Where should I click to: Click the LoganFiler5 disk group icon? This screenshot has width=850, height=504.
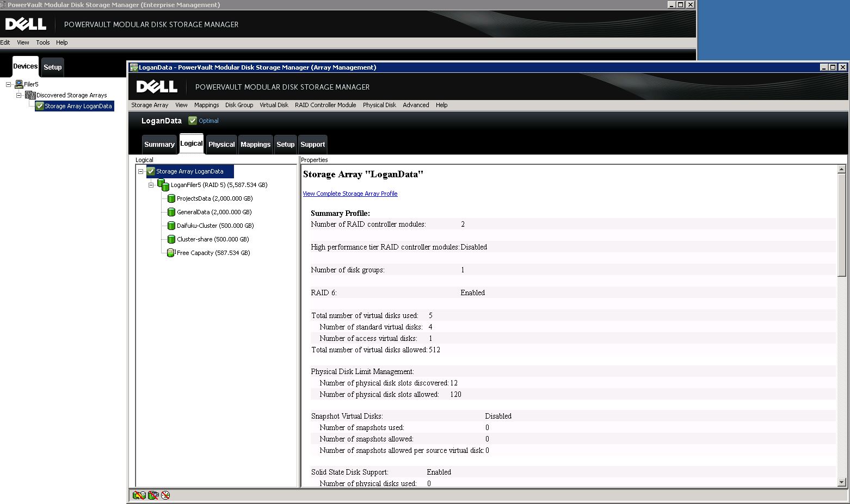point(163,185)
